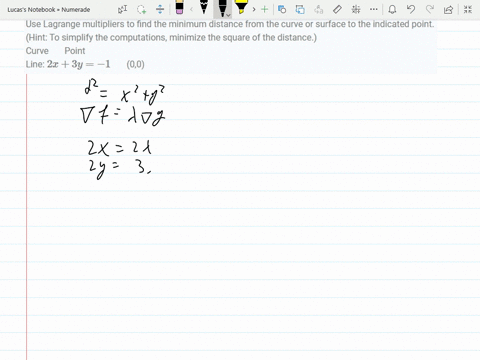This screenshot has height=360, width=480.
Task: Open the Shapes tool
Action: [x=282, y=9]
